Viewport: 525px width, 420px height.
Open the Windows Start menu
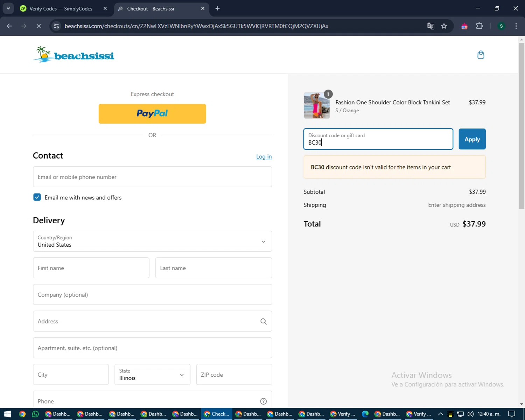tap(8, 414)
